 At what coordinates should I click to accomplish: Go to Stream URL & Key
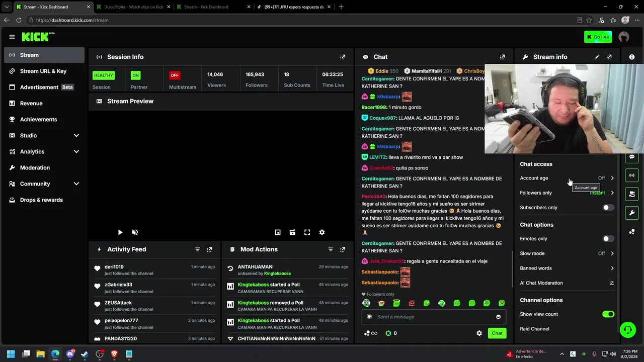pyautogui.click(x=44, y=71)
